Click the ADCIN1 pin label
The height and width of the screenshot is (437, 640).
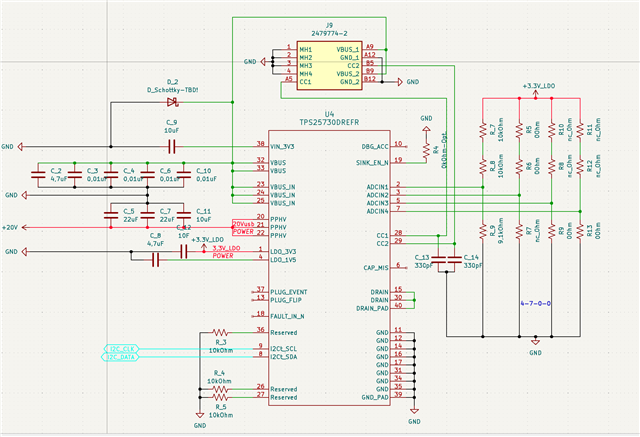pos(378,187)
